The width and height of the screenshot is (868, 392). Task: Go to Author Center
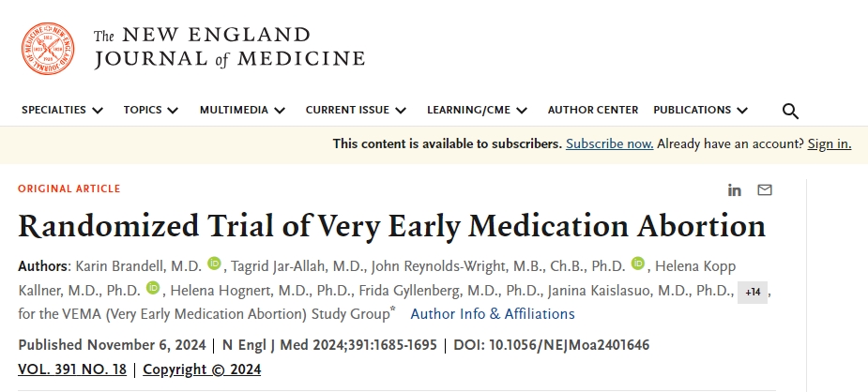pyautogui.click(x=592, y=110)
